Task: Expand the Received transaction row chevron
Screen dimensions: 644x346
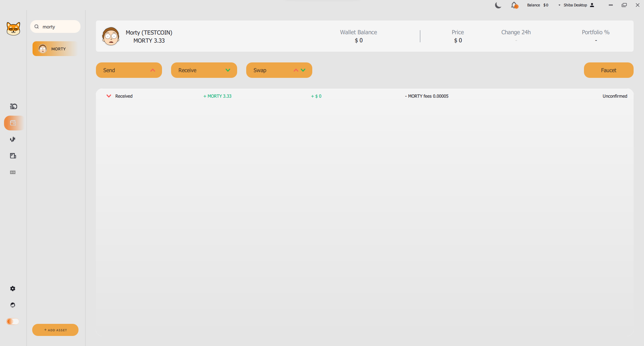Action: click(x=109, y=96)
